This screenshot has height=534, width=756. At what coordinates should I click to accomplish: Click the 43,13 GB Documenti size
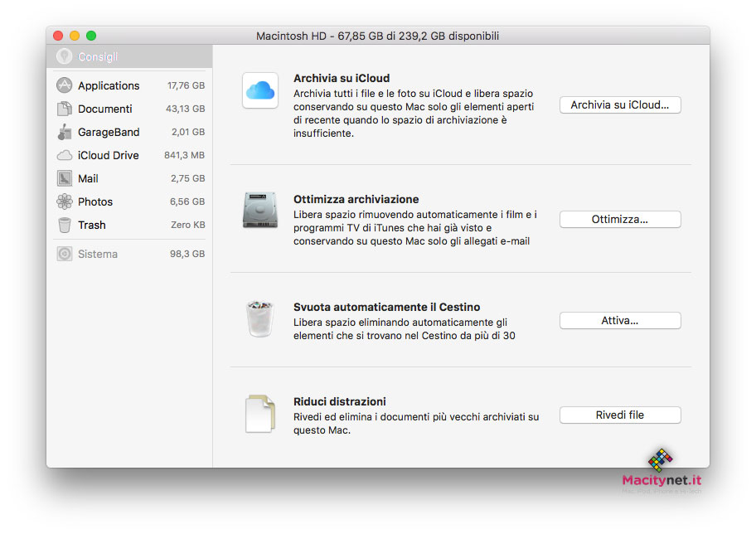tap(186, 109)
